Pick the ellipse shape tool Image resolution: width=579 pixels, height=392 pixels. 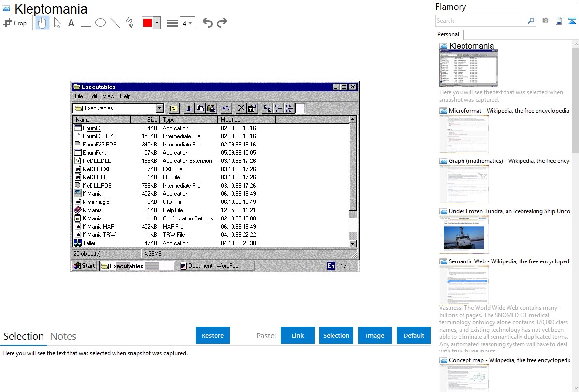tap(101, 23)
